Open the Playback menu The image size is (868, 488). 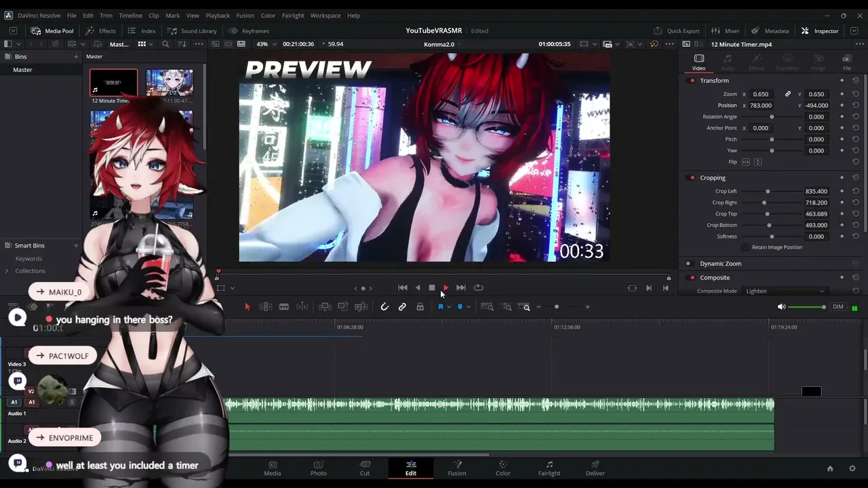[218, 15]
